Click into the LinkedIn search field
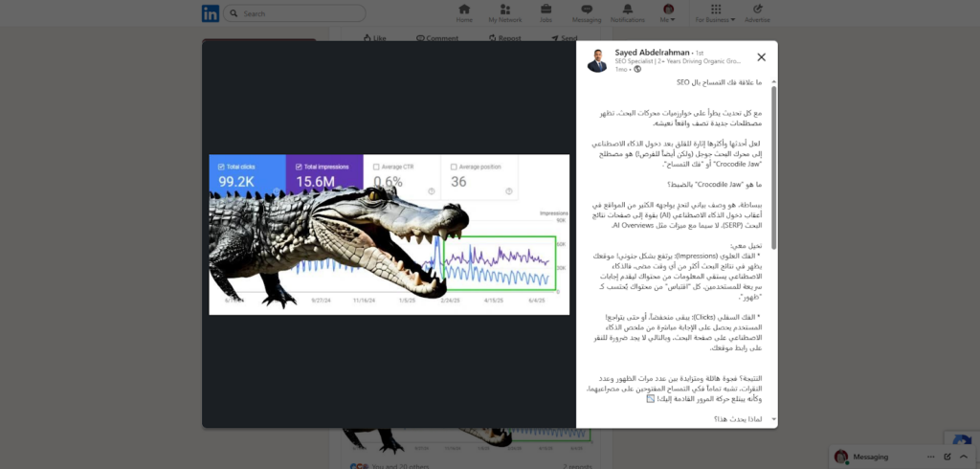The height and width of the screenshot is (469, 980). [287, 13]
